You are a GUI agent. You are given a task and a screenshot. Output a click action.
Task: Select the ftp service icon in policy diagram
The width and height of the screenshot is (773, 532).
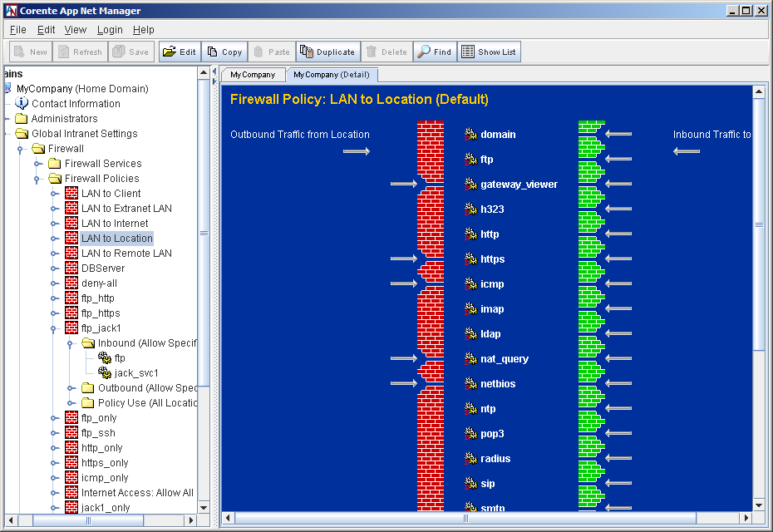[x=470, y=159]
